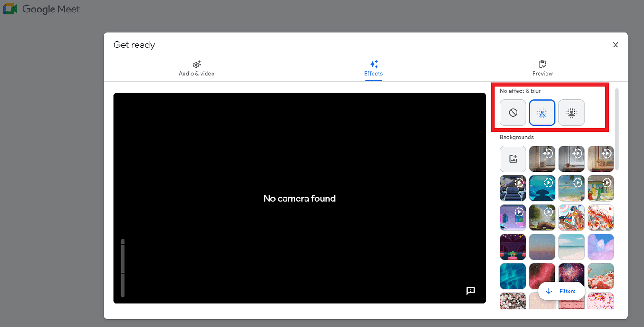
Task: Open the feedback icon on video preview
Action: pyautogui.click(x=471, y=291)
